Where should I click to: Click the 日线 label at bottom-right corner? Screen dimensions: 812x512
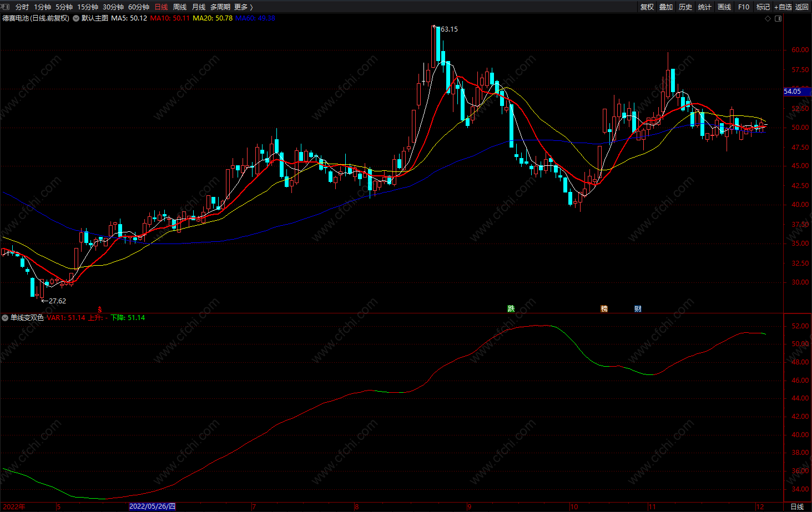797,506
